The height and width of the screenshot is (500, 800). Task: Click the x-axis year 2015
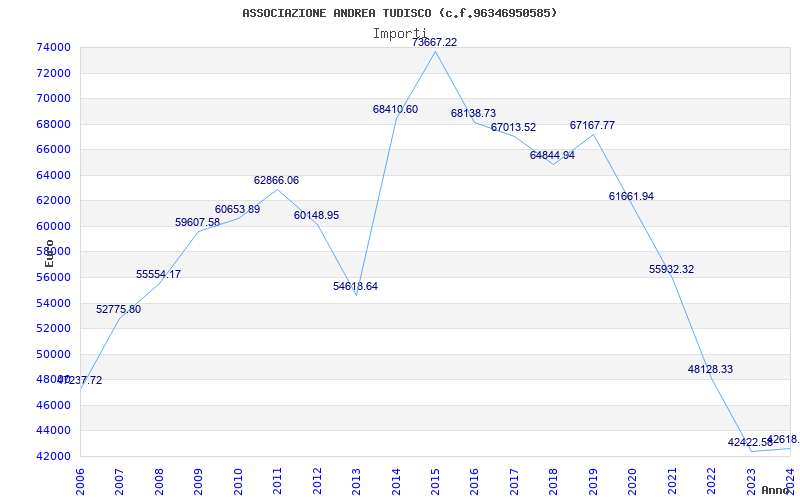click(x=435, y=481)
